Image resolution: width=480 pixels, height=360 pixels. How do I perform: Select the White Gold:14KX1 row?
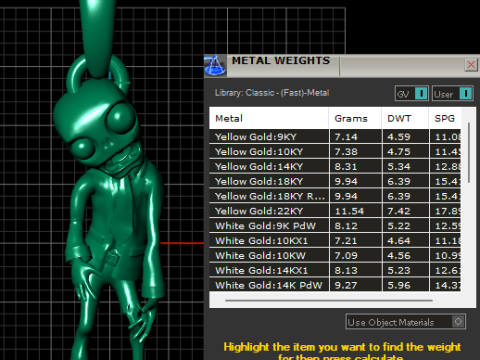pos(335,270)
